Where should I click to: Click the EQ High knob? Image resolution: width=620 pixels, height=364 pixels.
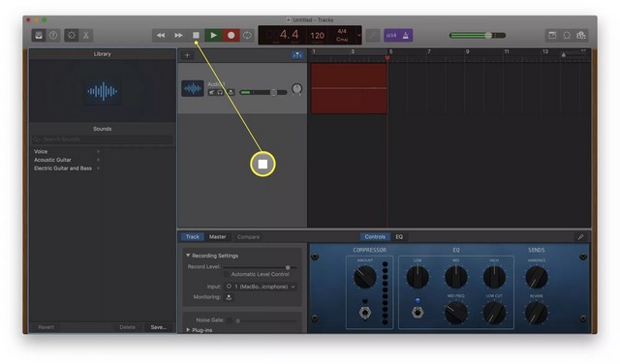[x=494, y=277]
